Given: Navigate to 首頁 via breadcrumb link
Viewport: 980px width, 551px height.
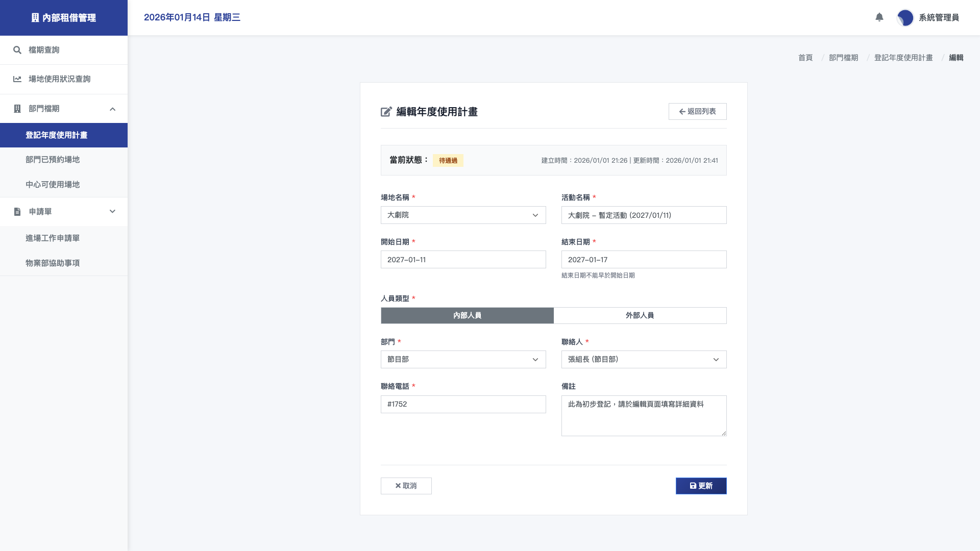Looking at the screenshot, I should 805,58.
